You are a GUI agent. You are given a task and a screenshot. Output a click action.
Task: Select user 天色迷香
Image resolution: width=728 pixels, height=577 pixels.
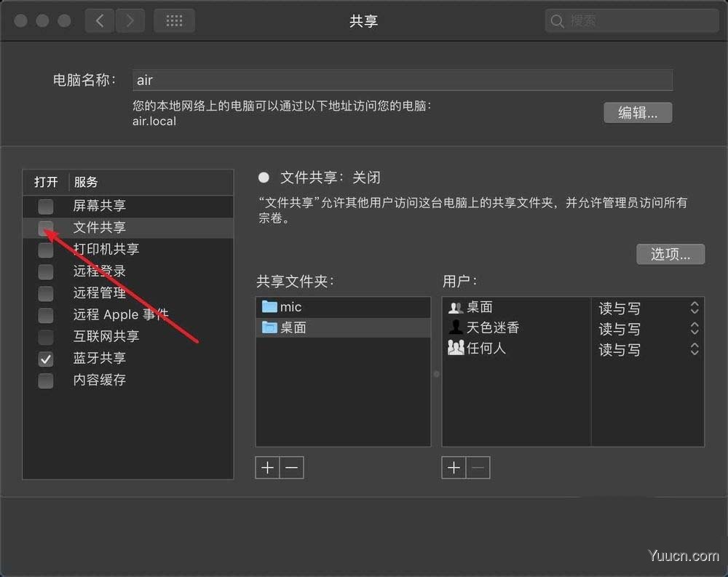click(x=516, y=327)
